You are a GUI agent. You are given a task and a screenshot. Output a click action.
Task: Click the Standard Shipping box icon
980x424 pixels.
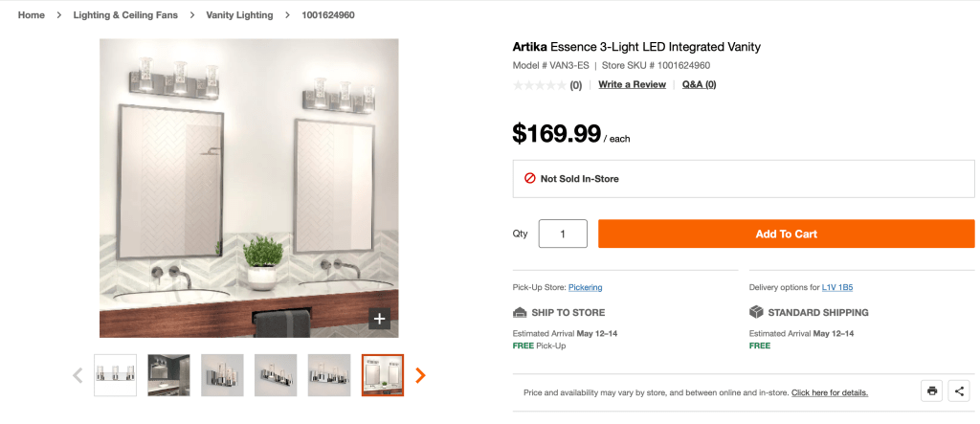(756, 312)
